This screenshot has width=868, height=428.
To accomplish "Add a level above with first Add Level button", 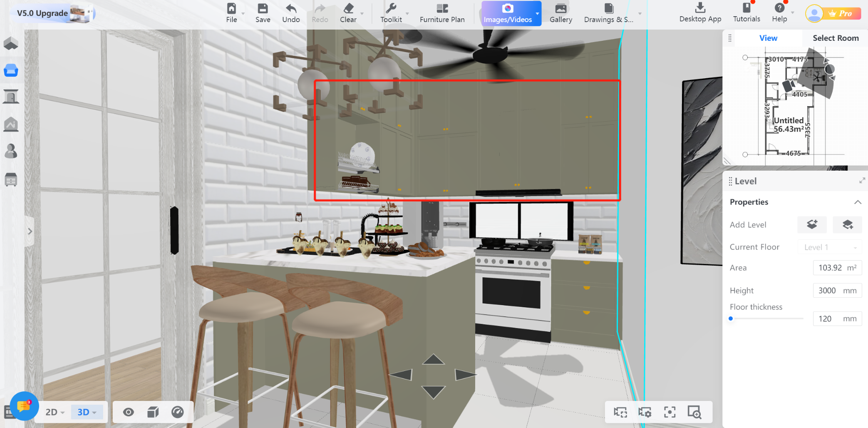I will coord(812,224).
